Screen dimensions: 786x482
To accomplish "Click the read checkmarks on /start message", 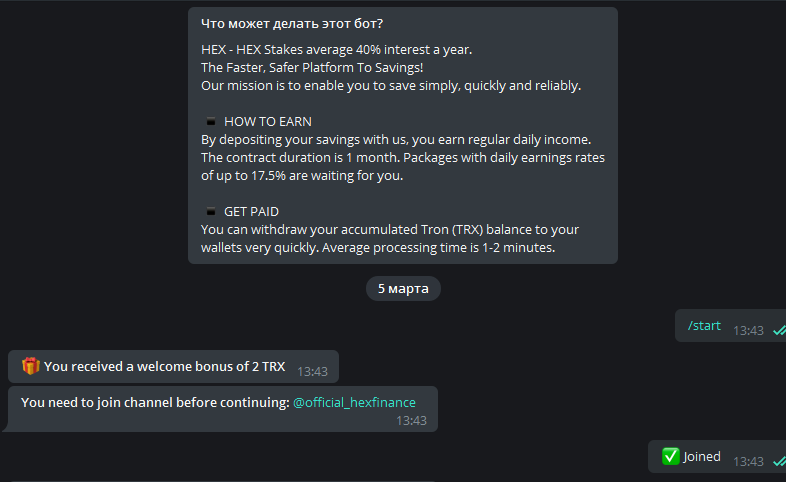I will pyautogui.click(x=779, y=330).
